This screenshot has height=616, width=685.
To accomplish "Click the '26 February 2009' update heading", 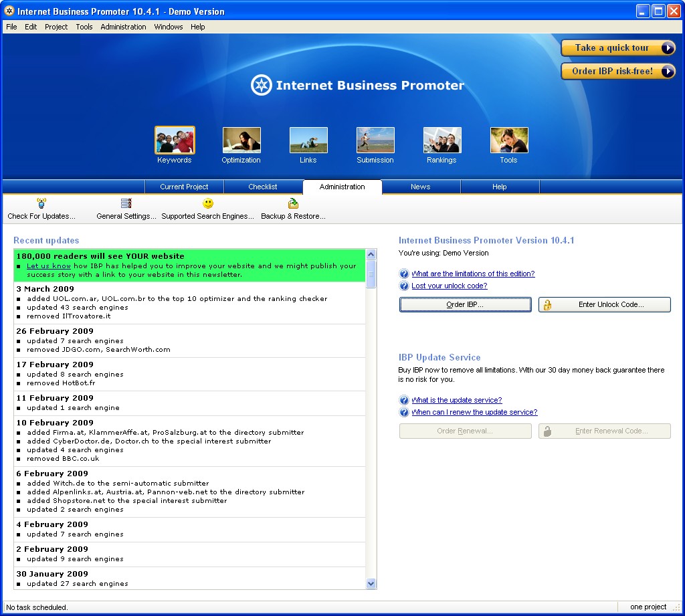I will [55, 332].
